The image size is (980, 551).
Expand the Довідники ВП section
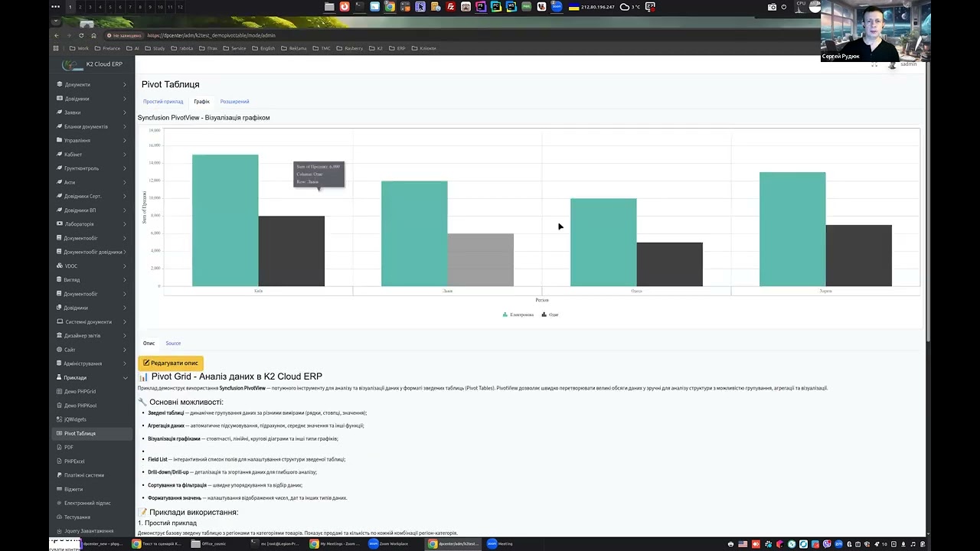pyautogui.click(x=92, y=210)
